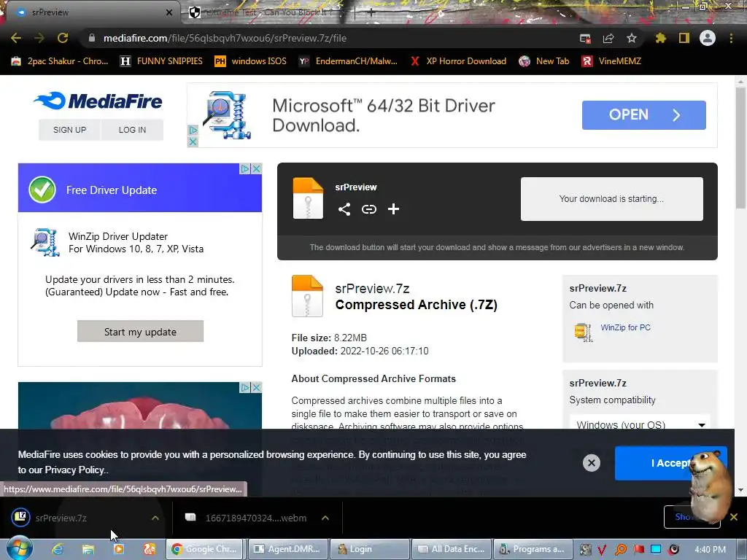
Task: Go back with the browser back arrow
Action: pyautogui.click(x=16, y=38)
